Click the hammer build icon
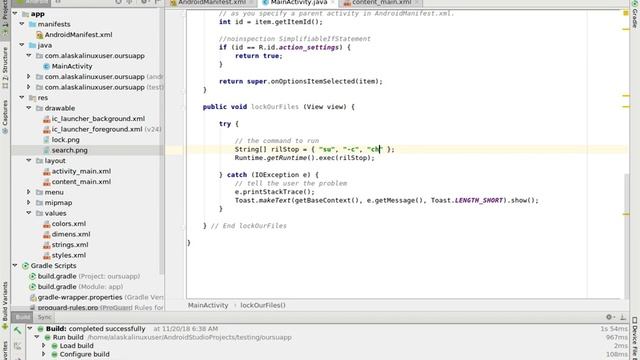The image size is (640, 360). click(x=18, y=331)
